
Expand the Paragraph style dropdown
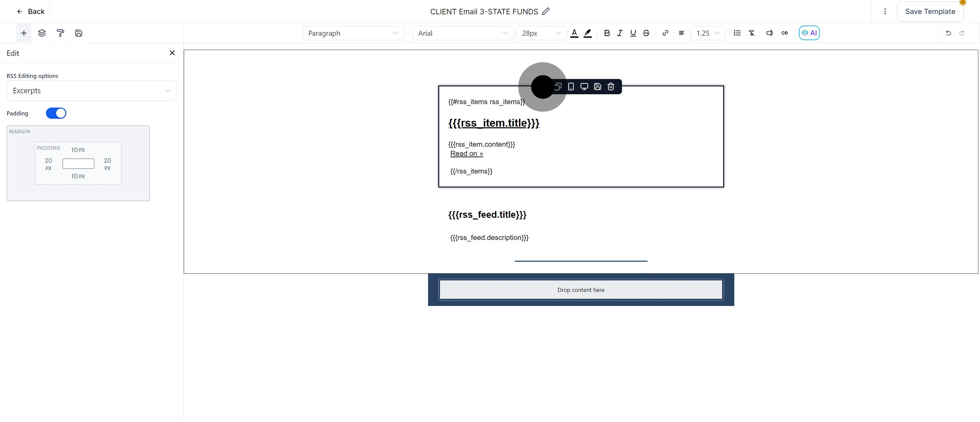coord(353,33)
